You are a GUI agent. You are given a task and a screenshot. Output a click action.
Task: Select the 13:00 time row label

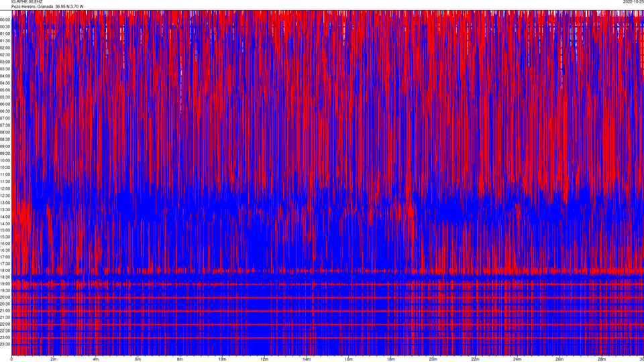pyautogui.click(x=5, y=202)
